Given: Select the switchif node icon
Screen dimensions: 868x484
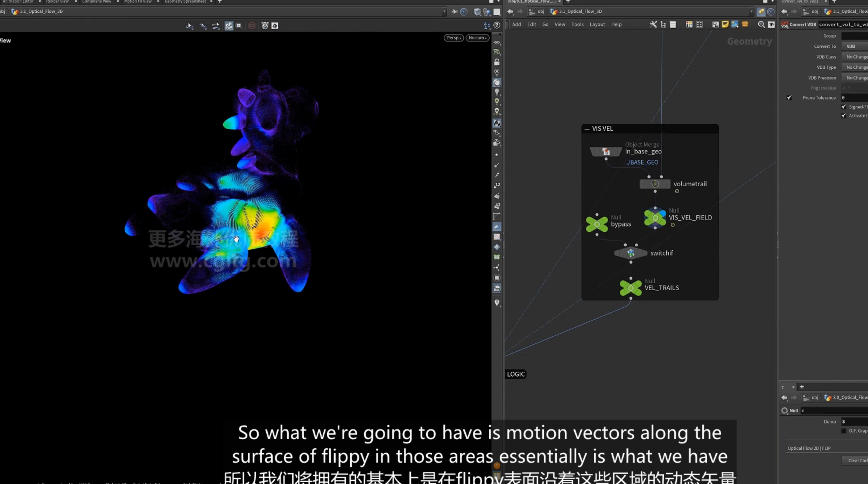Looking at the screenshot, I should coord(631,253).
